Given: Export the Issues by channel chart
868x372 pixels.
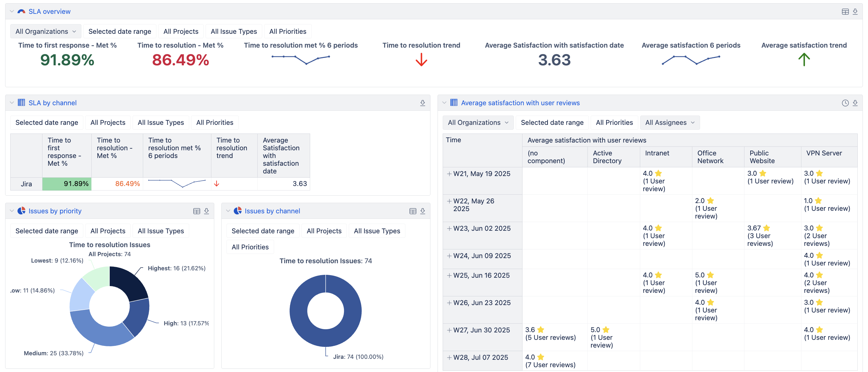Looking at the screenshot, I should coord(422,211).
